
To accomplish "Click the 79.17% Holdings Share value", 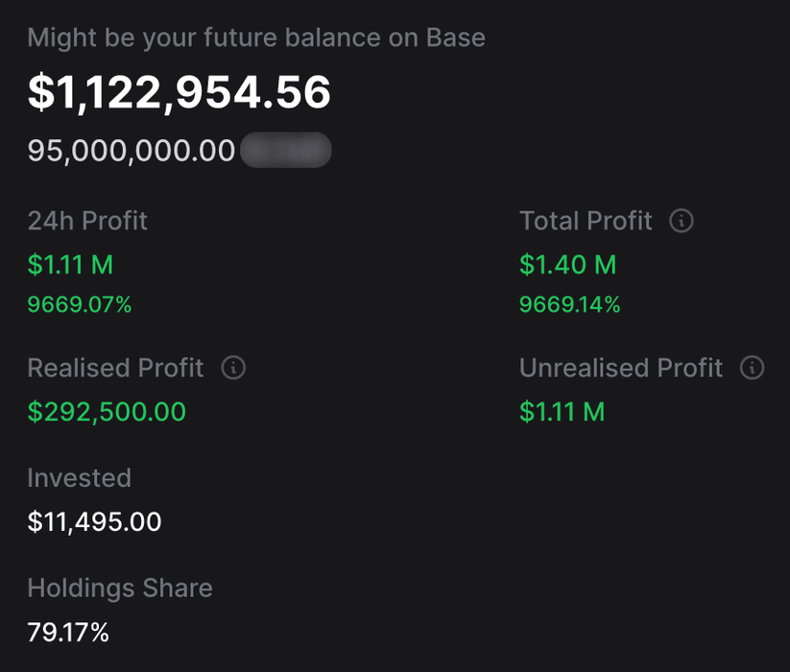I will (x=68, y=633).
